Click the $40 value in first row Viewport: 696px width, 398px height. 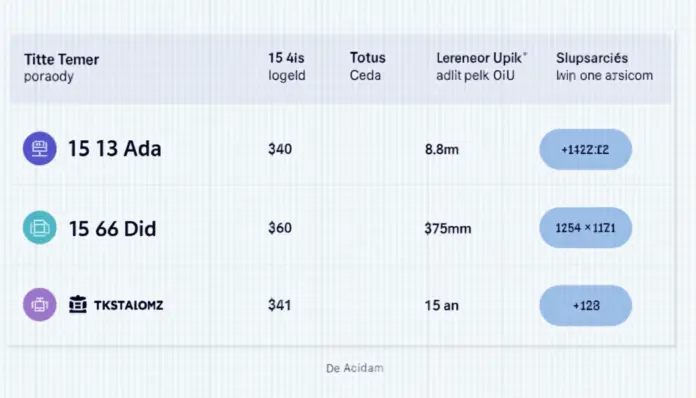click(x=280, y=149)
